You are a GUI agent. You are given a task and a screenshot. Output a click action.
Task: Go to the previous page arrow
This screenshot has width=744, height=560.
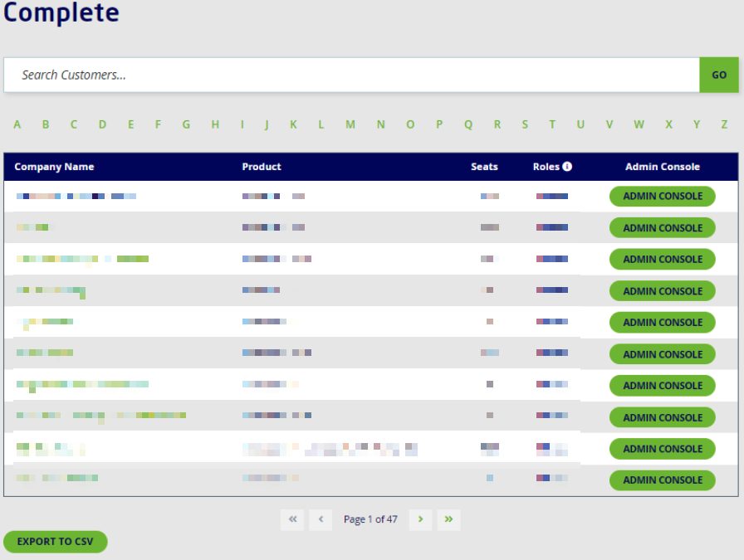click(321, 519)
